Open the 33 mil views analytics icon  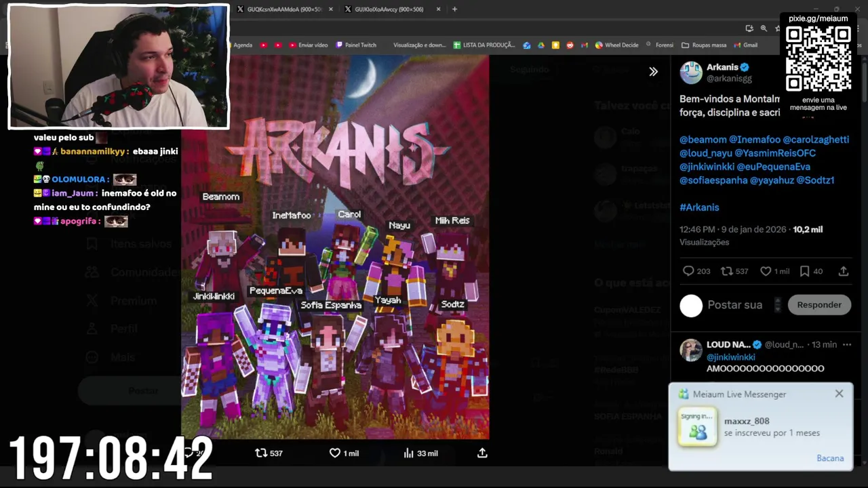[x=408, y=453]
